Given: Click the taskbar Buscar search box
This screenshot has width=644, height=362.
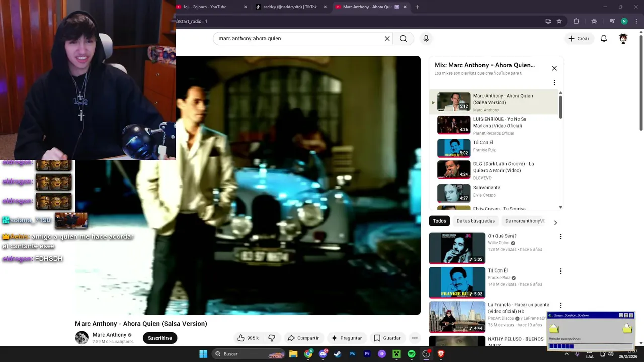Looking at the screenshot, I should (249, 354).
